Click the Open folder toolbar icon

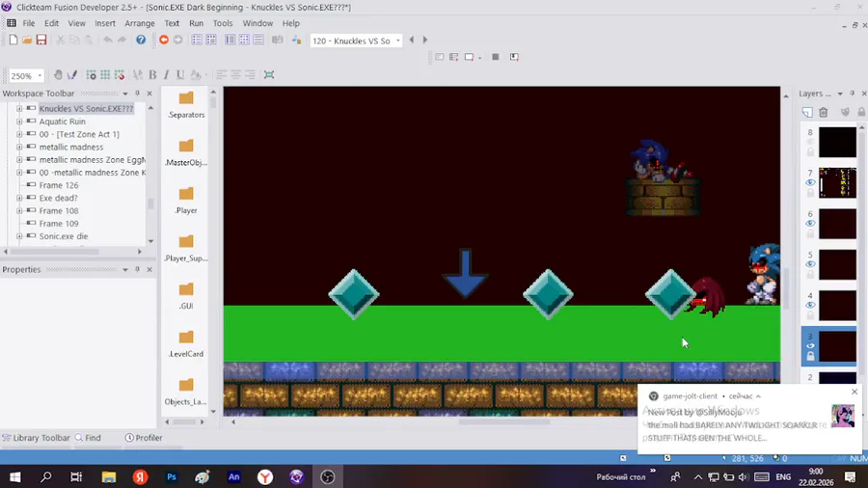pos(27,40)
